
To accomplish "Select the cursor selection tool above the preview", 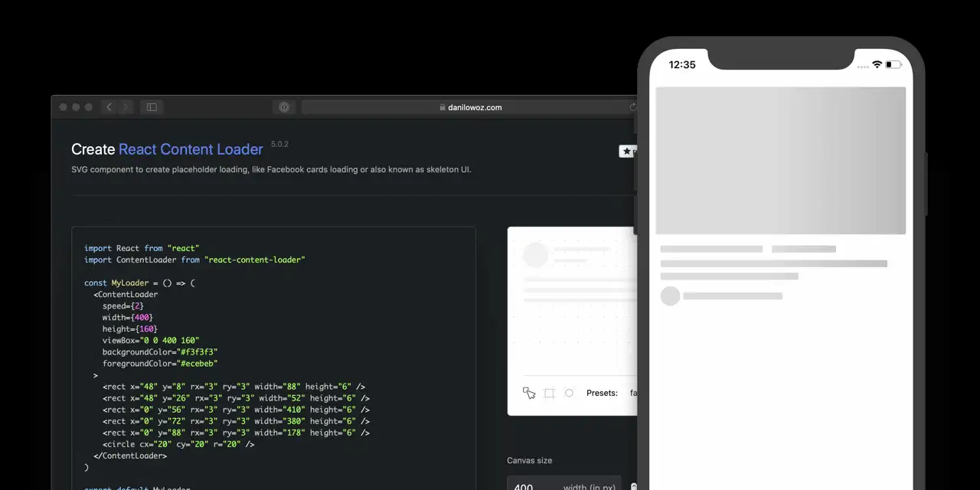I will click(x=529, y=393).
